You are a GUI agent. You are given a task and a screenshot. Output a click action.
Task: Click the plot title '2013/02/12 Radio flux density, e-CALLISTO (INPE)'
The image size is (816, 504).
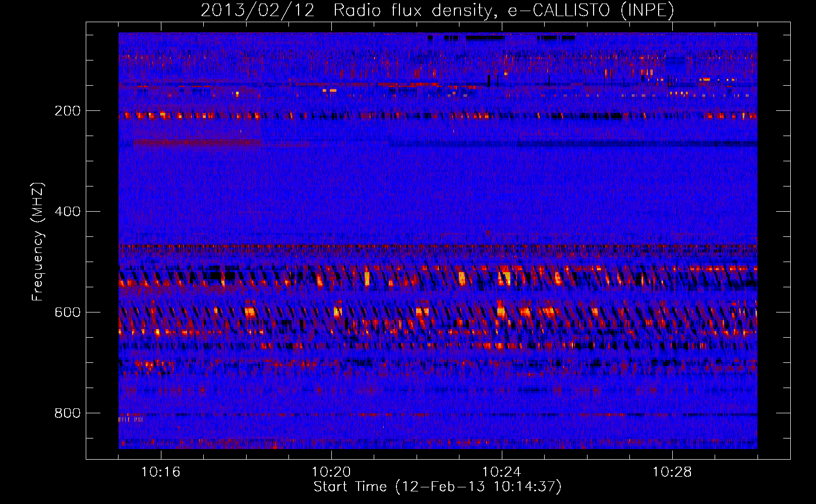(437, 10)
